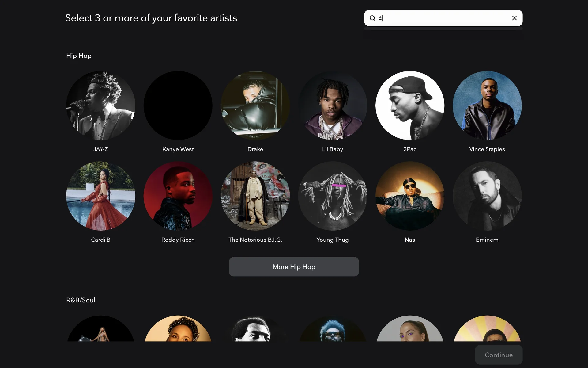Click inside the artist search field
The image size is (588, 368).
click(444, 18)
